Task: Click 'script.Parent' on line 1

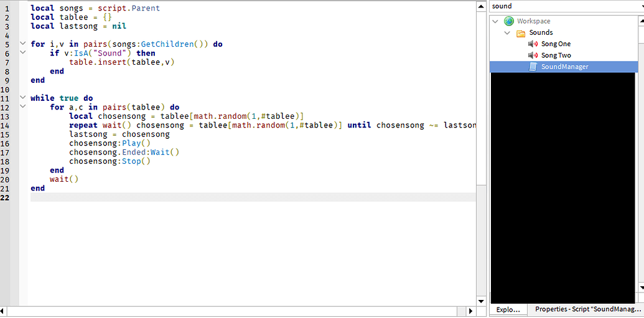Action: (129, 8)
